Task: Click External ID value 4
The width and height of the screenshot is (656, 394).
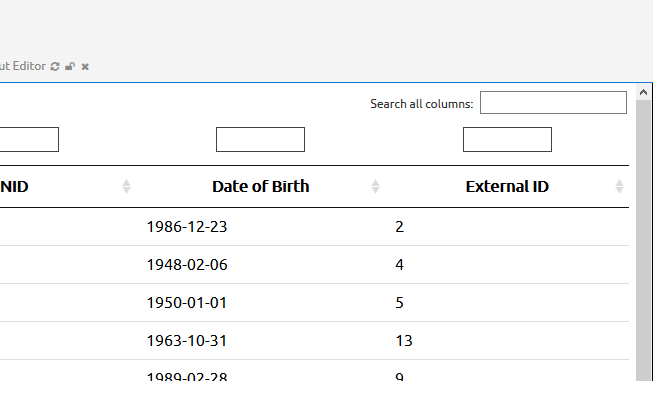Action: coord(400,265)
